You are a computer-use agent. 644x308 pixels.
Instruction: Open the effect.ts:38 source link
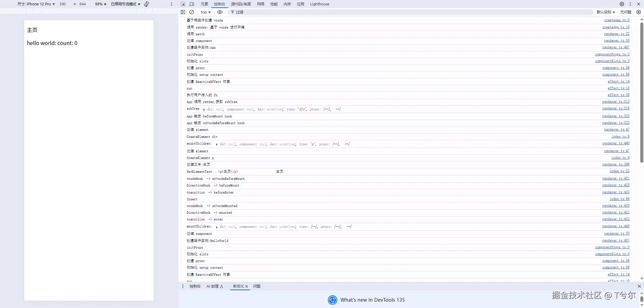618,95
